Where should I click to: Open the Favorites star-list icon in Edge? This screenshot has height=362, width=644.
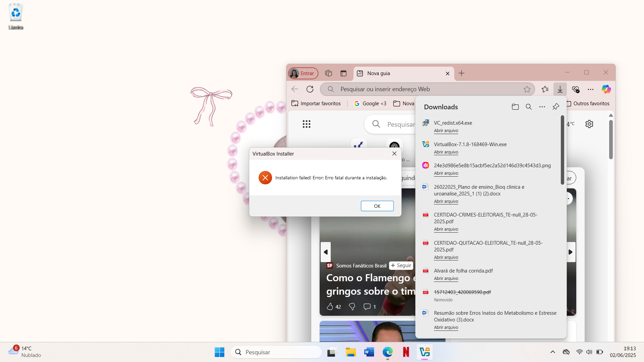coord(545,89)
